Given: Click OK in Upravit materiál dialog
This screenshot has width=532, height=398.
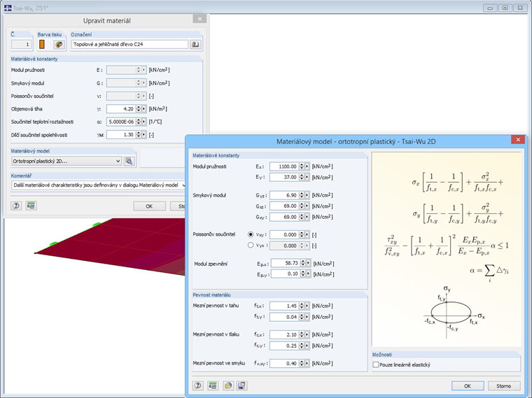Looking at the screenshot, I should pyautogui.click(x=149, y=206).
